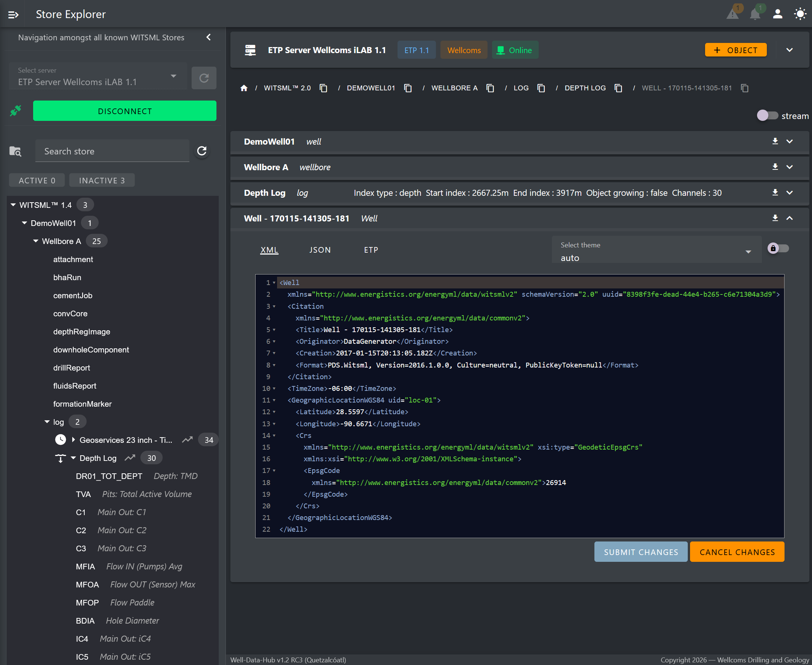Click the search-in-folder icon
The height and width of the screenshot is (665, 812).
(15, 151)
